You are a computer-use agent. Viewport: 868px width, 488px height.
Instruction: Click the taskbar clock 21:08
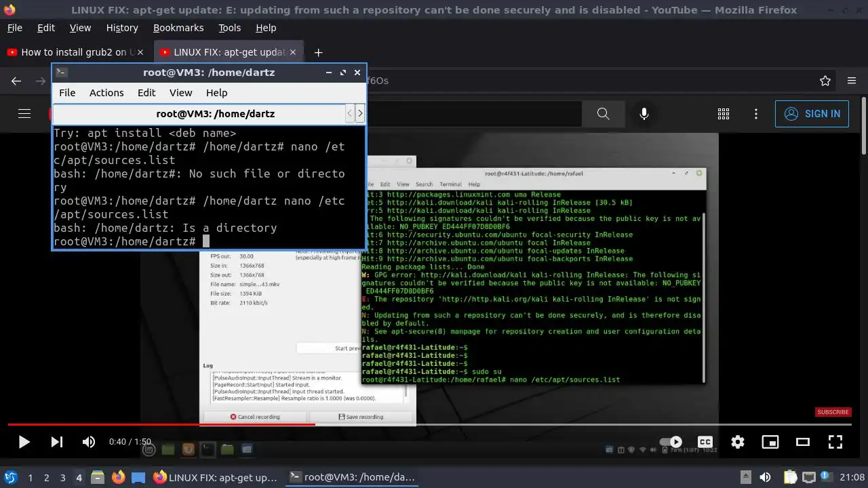coord(852,478)
